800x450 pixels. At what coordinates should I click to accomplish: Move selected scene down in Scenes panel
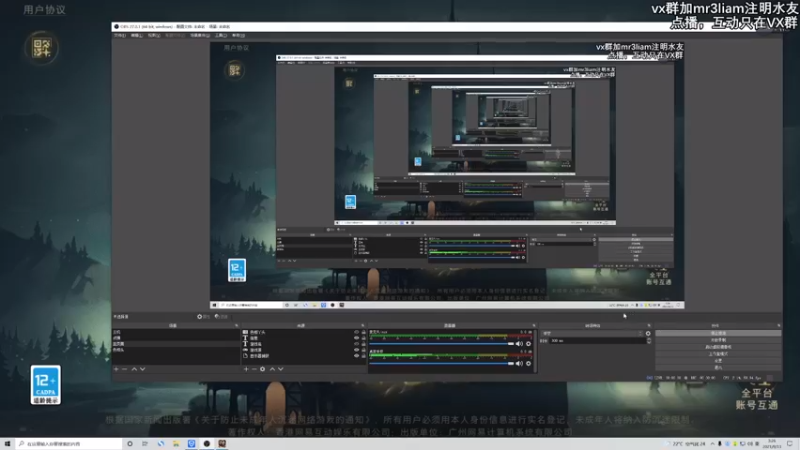point(142,369)
